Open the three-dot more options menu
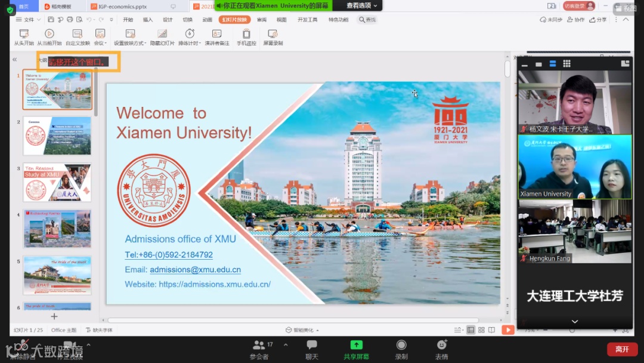The image size is (644, 363). coord(616,19)
